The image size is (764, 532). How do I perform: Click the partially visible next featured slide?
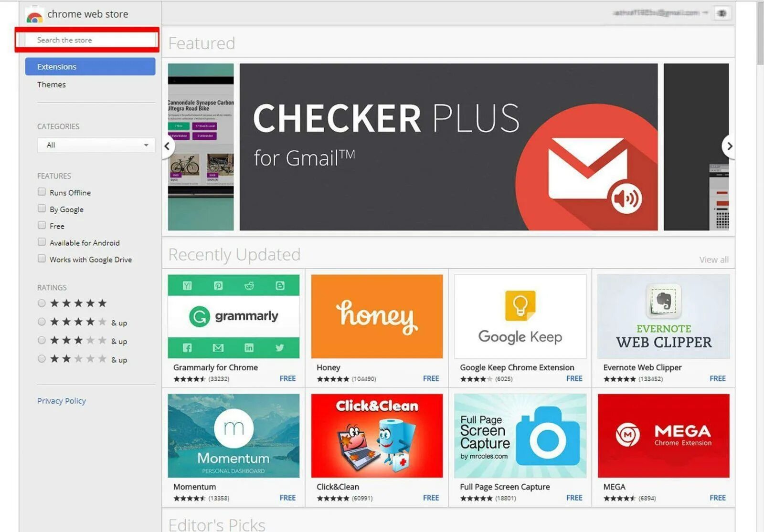click(696, 147)
